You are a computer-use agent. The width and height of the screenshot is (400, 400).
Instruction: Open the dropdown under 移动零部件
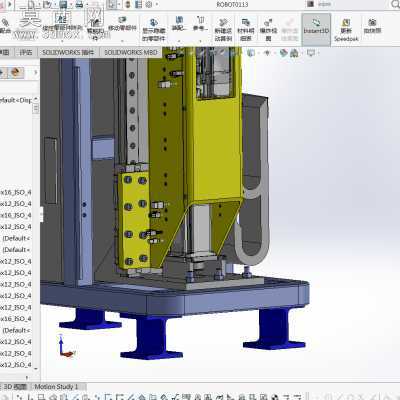pyautogui.click(x=122, y=41)
